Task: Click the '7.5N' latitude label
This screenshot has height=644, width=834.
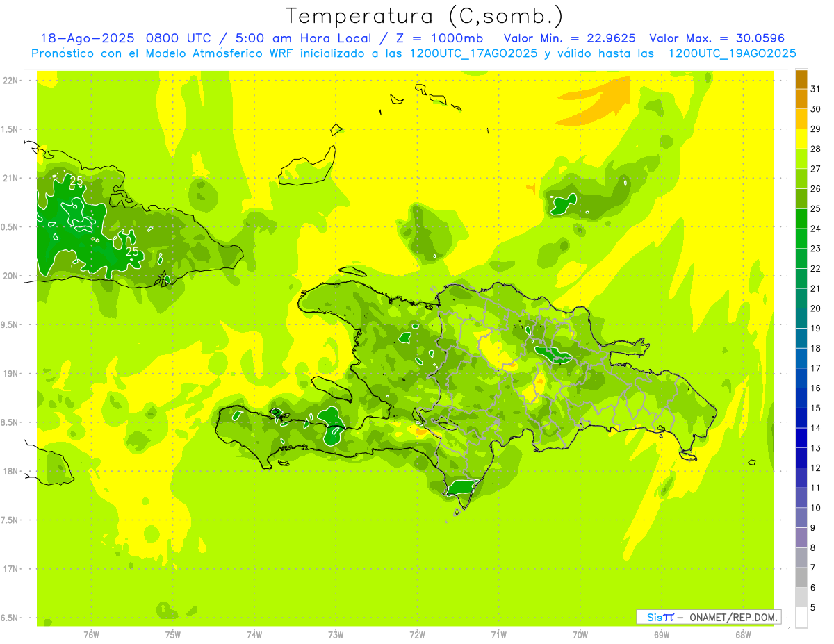Action: click(10, 520)
